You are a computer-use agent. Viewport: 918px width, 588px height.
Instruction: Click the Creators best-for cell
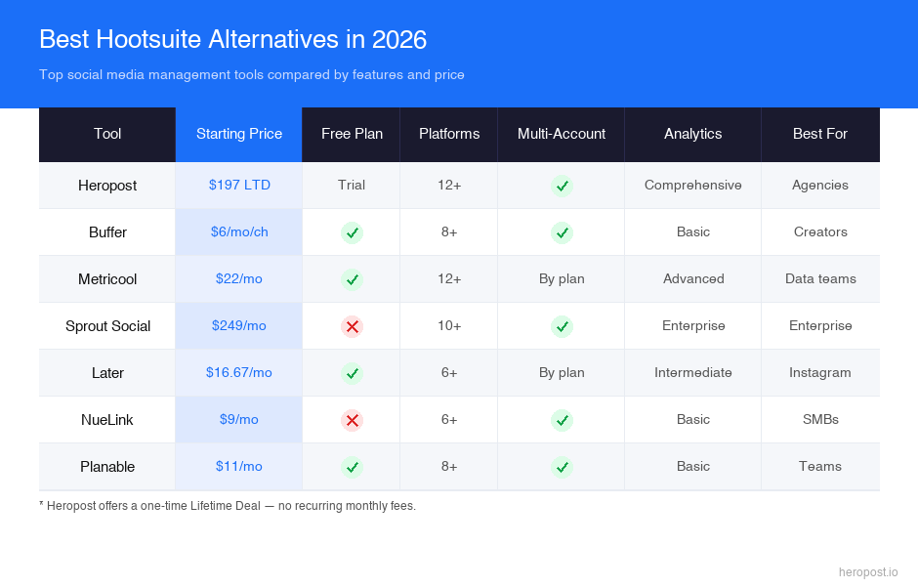pos(820,231)
